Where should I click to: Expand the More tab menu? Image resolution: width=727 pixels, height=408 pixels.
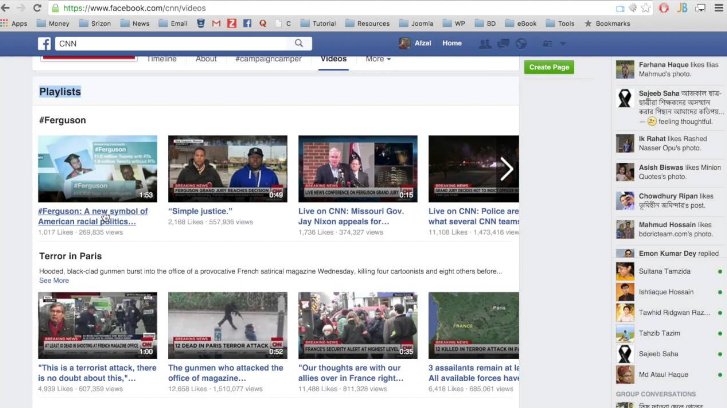click(x=378, y=59)
